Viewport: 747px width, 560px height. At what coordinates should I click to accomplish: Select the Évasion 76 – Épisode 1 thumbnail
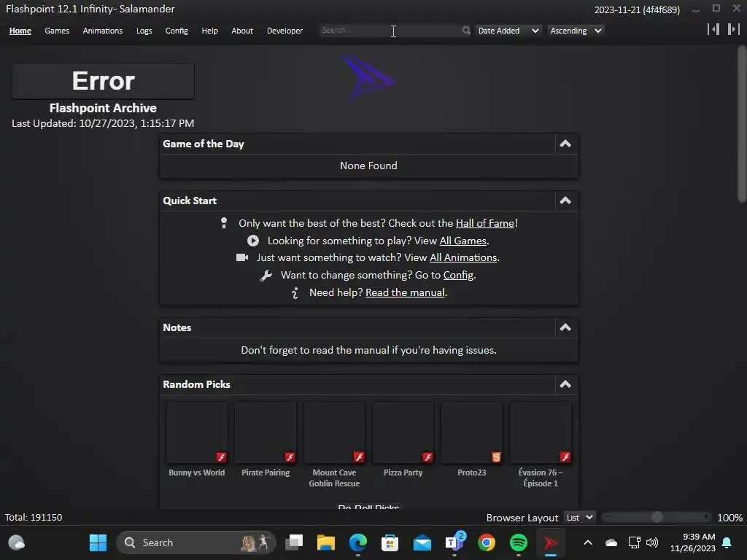[x=541, y=432]
